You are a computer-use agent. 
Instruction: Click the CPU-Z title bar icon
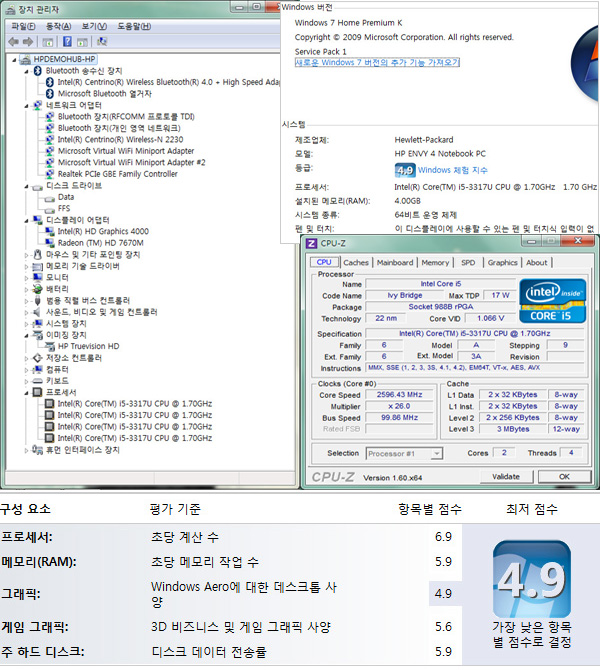click(312, 244)
